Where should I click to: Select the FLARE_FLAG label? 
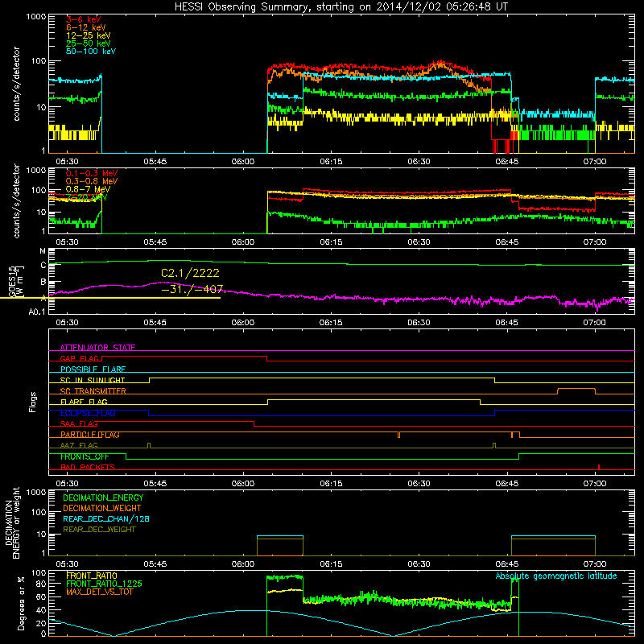click(x=84, y=402)
